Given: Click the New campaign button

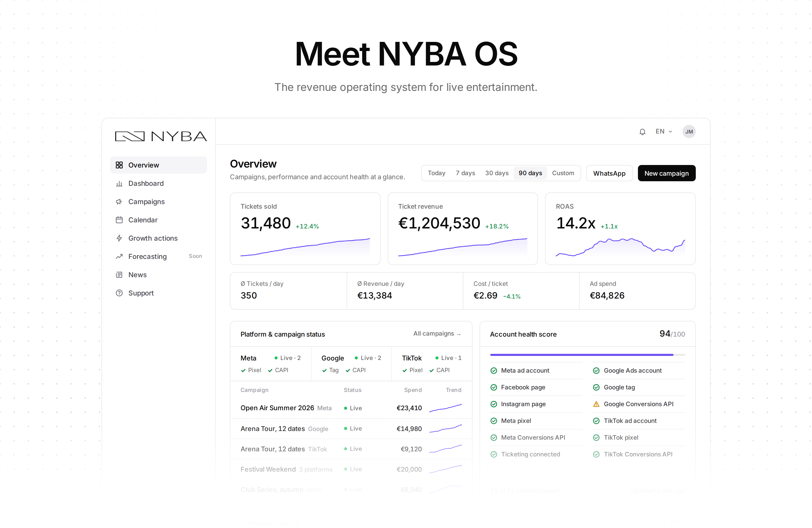Looking at the screenshot, I should pos(666,173).
